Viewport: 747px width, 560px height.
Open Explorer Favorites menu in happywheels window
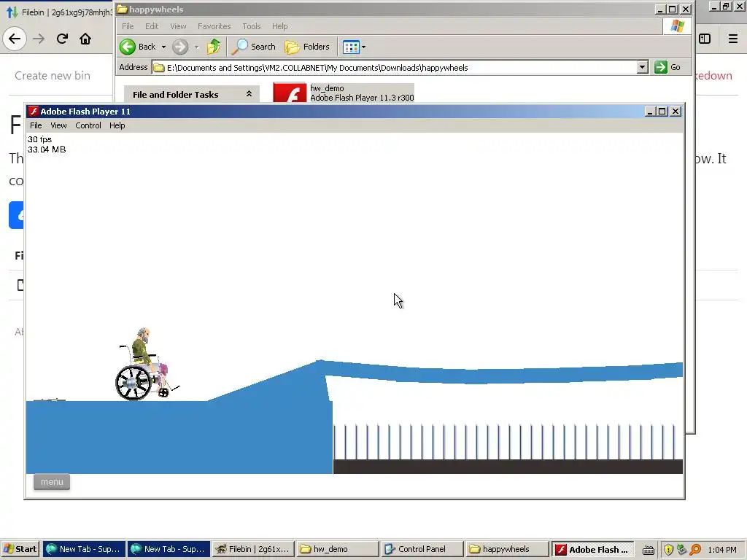click(x=214, y=26)
